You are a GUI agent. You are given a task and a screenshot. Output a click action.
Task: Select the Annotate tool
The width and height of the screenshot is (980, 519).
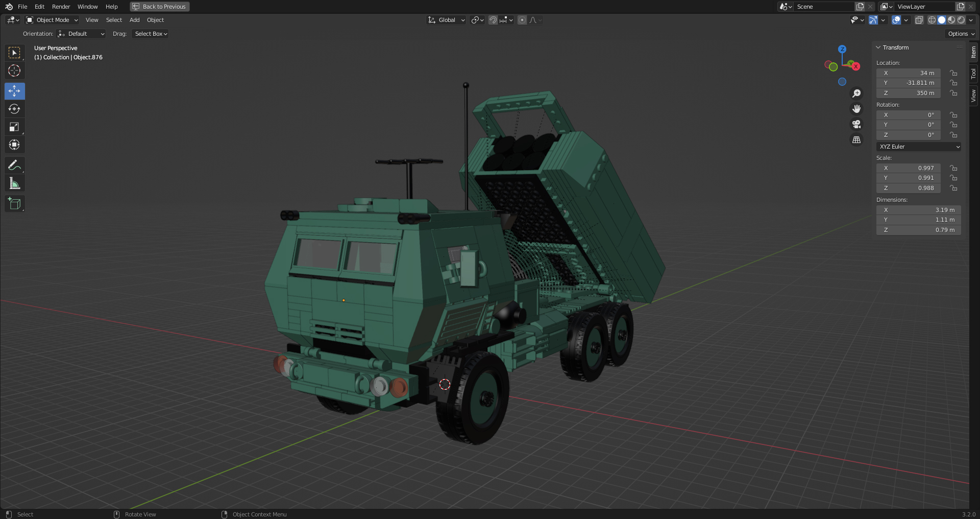tap(14, 166)
